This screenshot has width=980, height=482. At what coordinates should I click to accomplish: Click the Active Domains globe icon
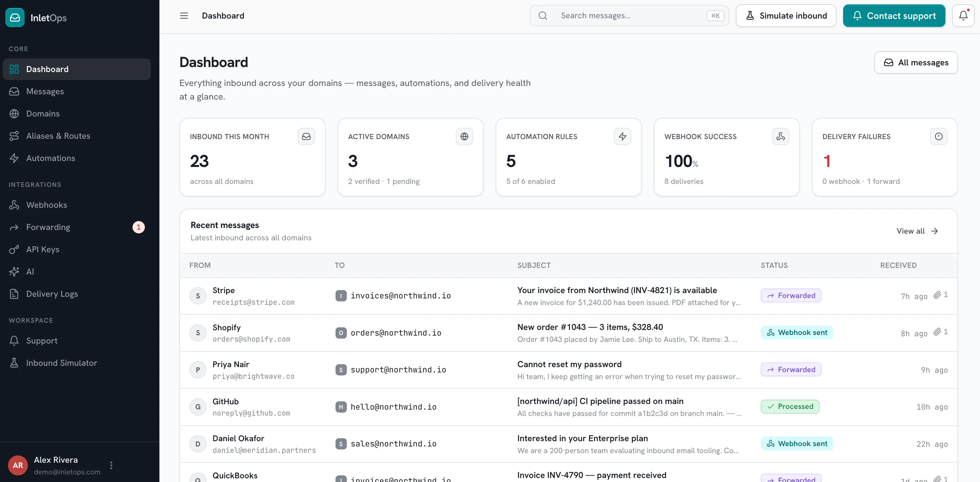point(464,136)
